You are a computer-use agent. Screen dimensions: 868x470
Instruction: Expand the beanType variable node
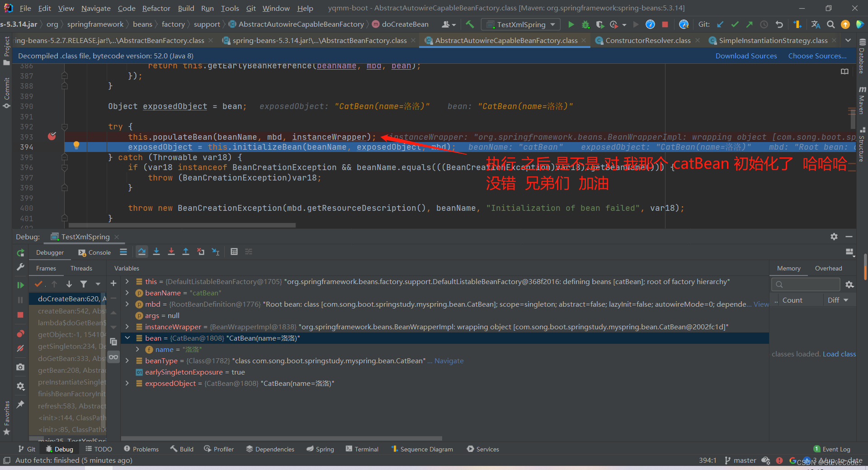[x=127, y=361]
